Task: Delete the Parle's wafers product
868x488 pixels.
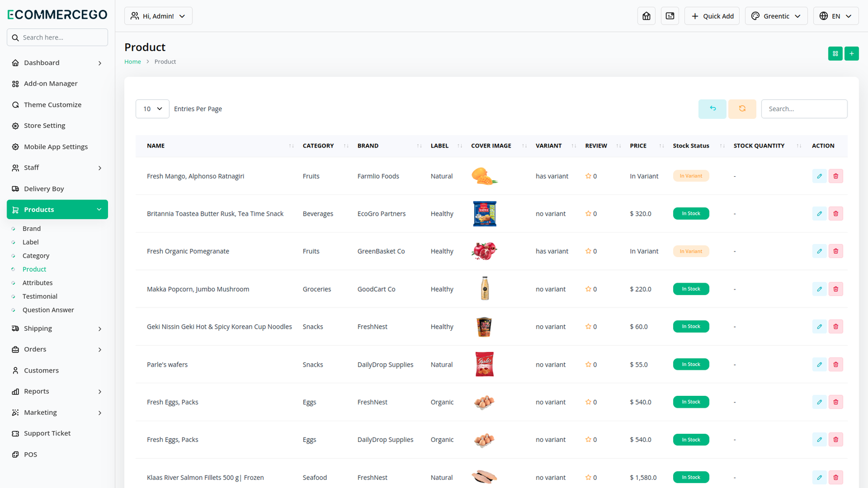Action: (835, 364)
